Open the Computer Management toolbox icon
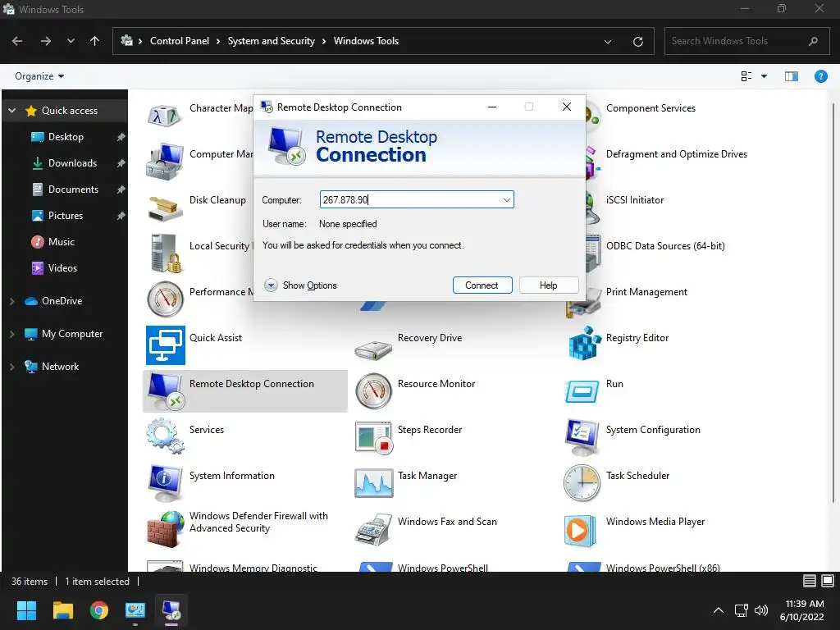840x630 pixels. point(165,162)
